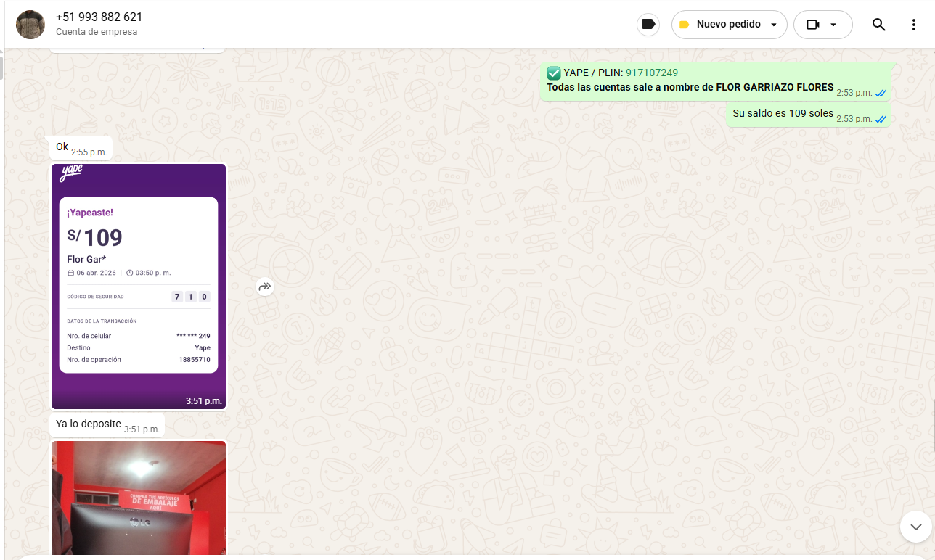Image resolution: width=935 pixels, height=560 pixels.
Task: Expand the Nuevo pedido dropdown arrow
Action: pyautogui.click(x=774, y=25)
